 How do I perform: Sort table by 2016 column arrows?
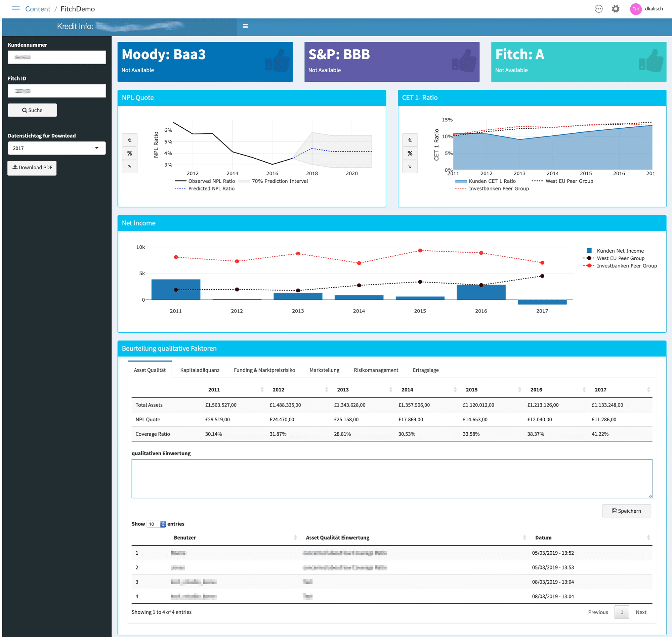pyautogui.click(x=584, y=389)
